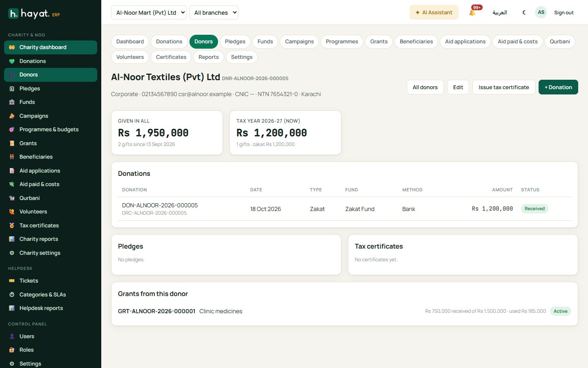
Task: Open Helpdesk reports in sidebar
Action: (51, 308)
